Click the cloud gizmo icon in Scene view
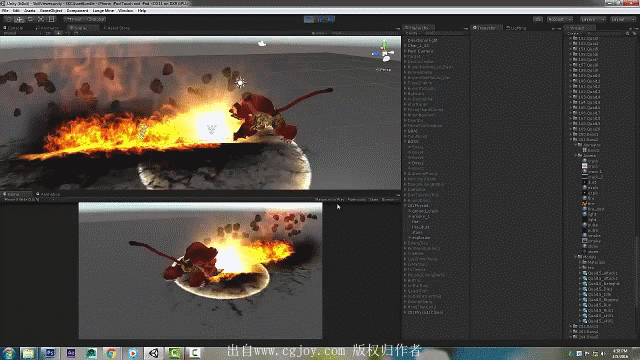The width and height of the screenshot is (640, 360). [262, 43]
